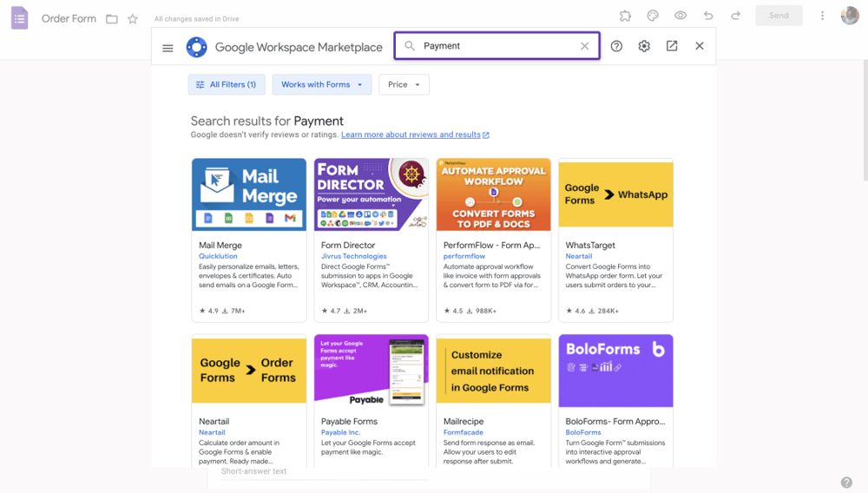
Task: Open the WhatsTarget banner thumbnail
Action: [616, 194]
